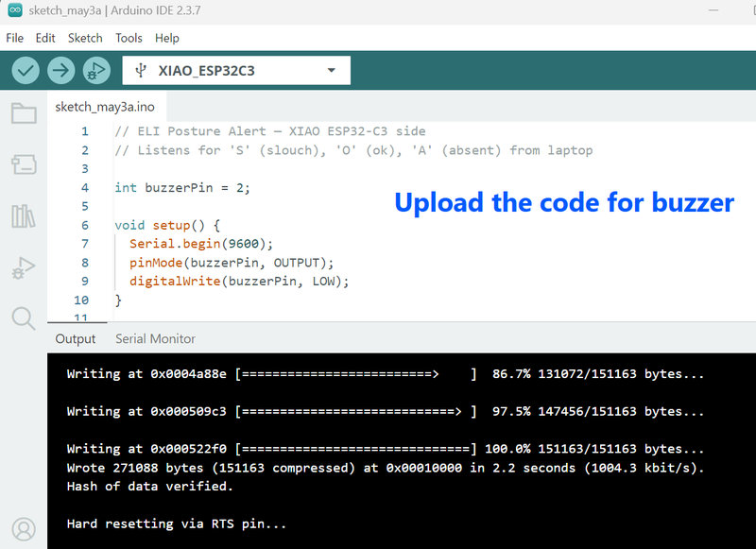
Task: Open the XIAO_ESP32C3 board selector dropdown
Action: click(236, 70)
